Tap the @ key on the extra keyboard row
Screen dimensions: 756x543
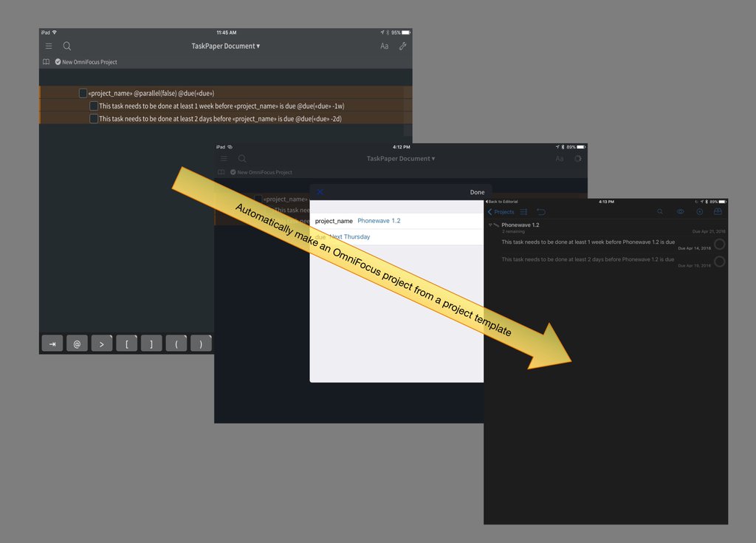tap(77, 344)
